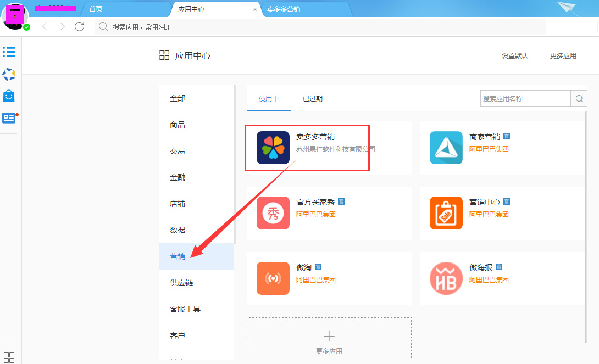
Task: Open the news card icon with red dot
Action: pyautogui.click(x=9, y=118)
